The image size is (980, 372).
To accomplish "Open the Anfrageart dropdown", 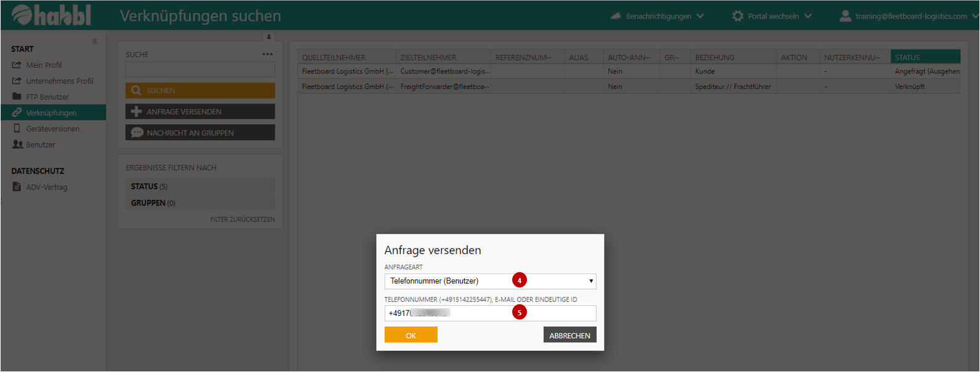I will coord(490,281).
